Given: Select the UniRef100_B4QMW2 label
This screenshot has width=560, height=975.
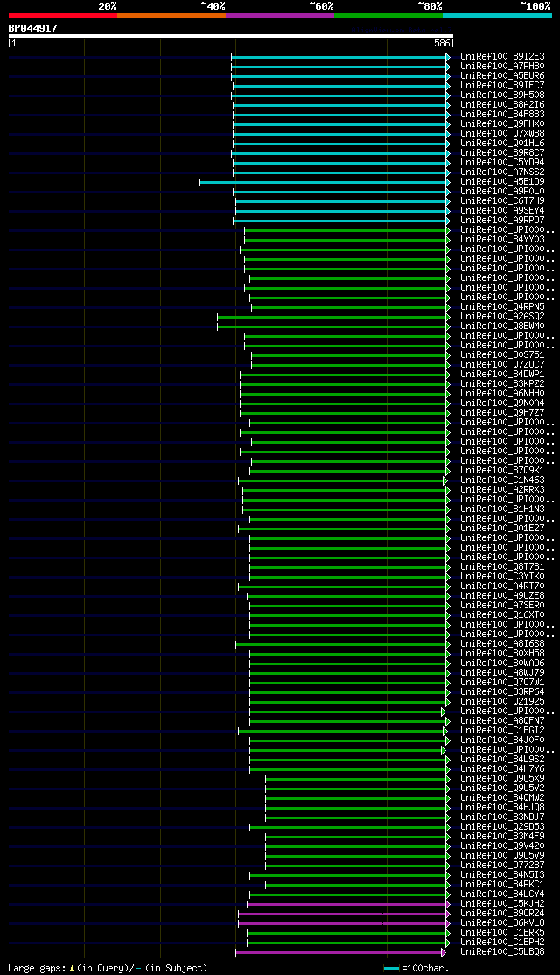Looking at the screenshot, I should coord(502,798).
